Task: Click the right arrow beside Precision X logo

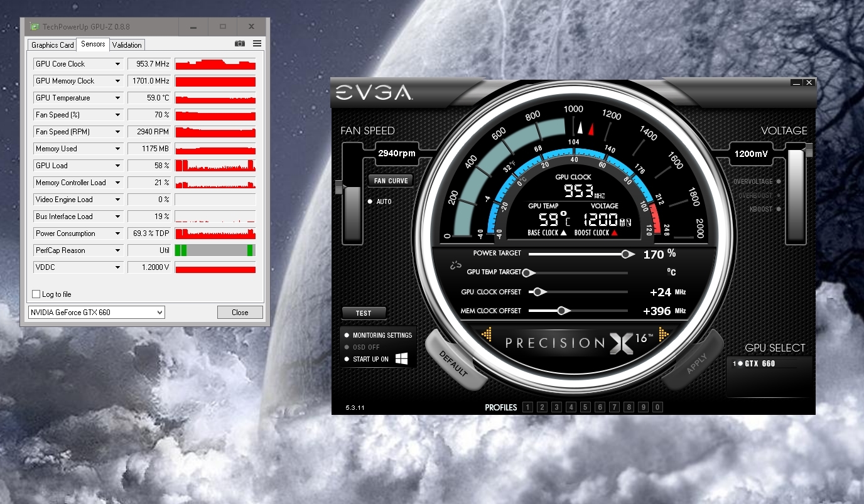Action: pyautogui.click(x=664, y=335)
